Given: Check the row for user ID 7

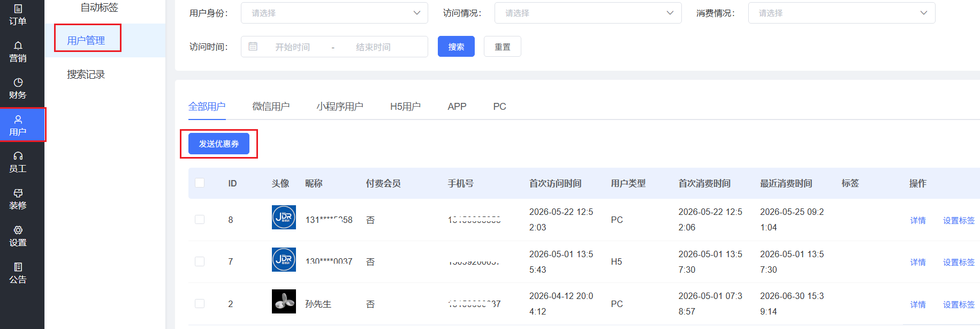Looking at the screenshot, I should 200,261.
